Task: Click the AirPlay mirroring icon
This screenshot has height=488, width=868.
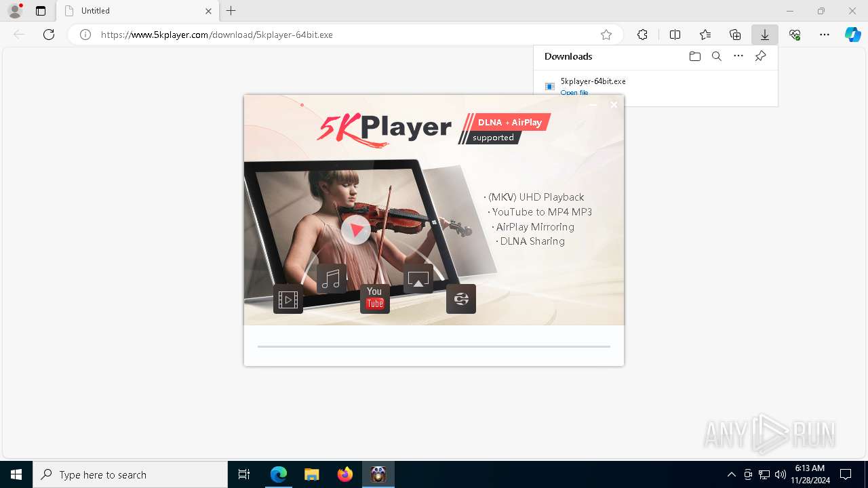Action: 418,279
